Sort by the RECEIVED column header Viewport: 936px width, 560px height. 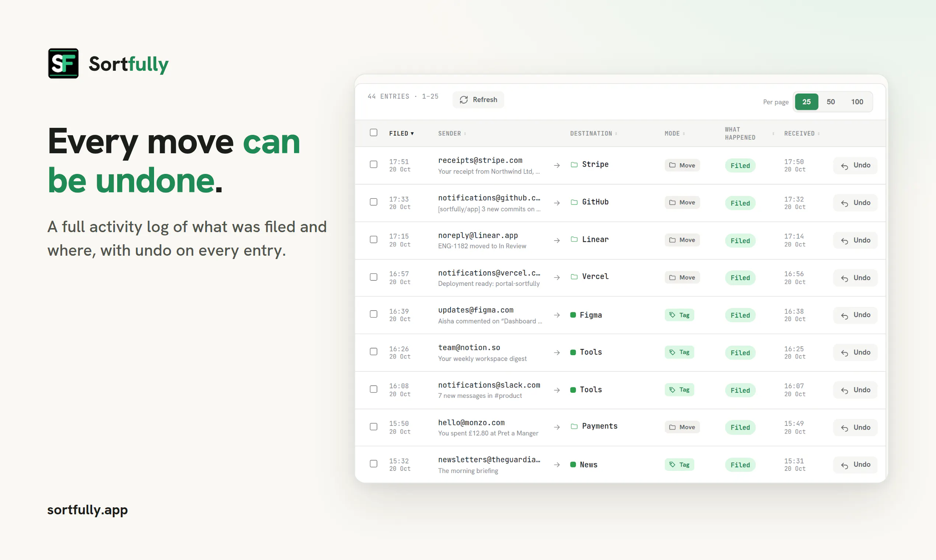pos(801,133)
